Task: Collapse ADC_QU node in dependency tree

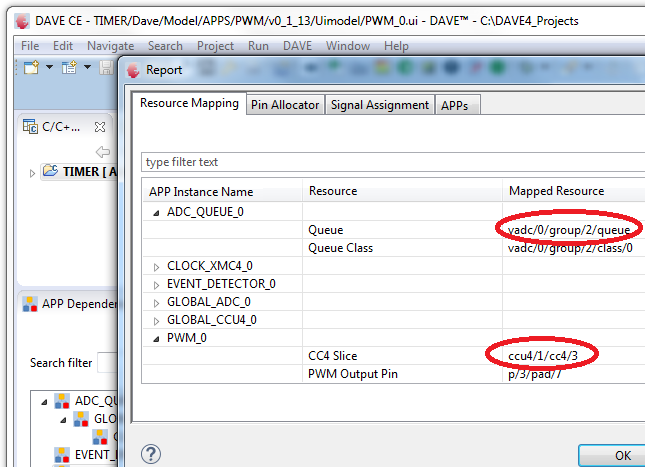Action: (x=44, y=402)
